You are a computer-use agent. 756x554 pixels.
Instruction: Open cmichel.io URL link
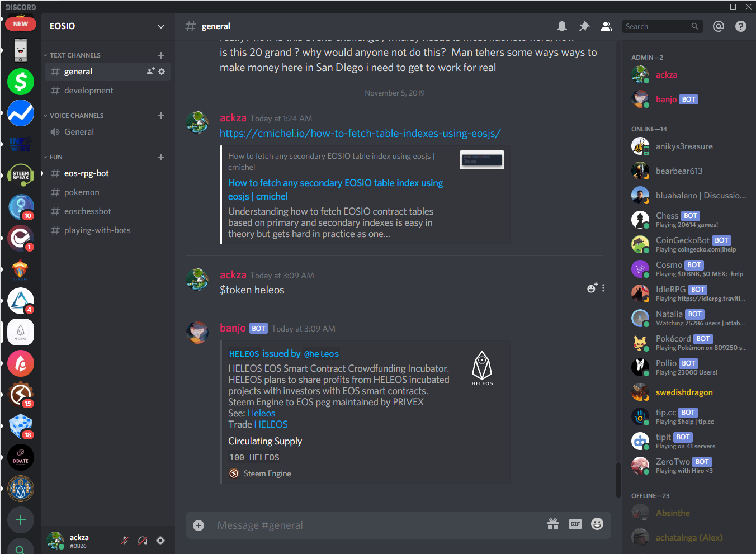tap(360, 133)
